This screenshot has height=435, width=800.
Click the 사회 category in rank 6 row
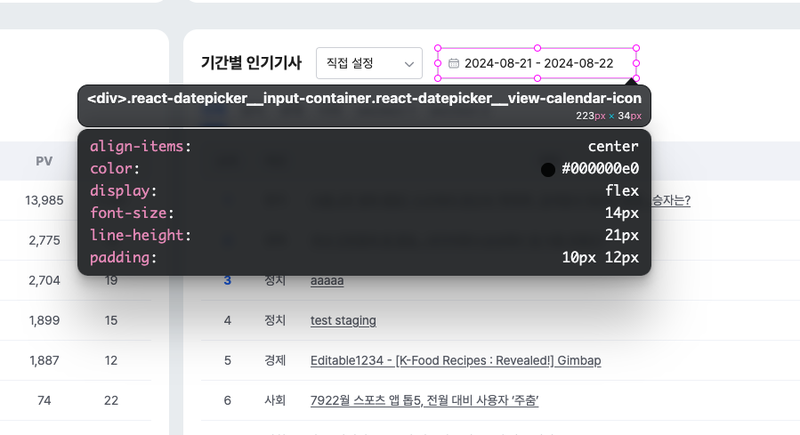(x=275, y=400)
